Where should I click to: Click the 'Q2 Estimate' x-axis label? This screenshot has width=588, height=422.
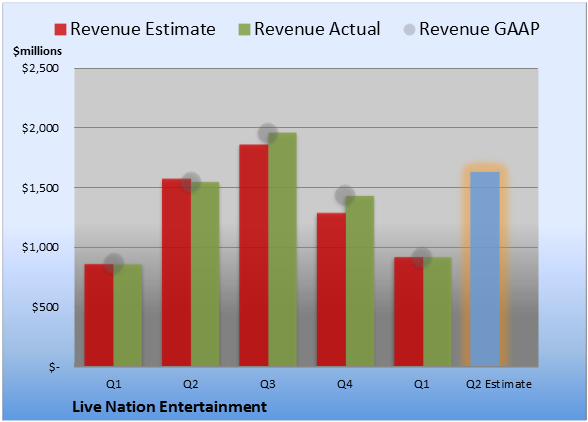(x=499, y=384)
